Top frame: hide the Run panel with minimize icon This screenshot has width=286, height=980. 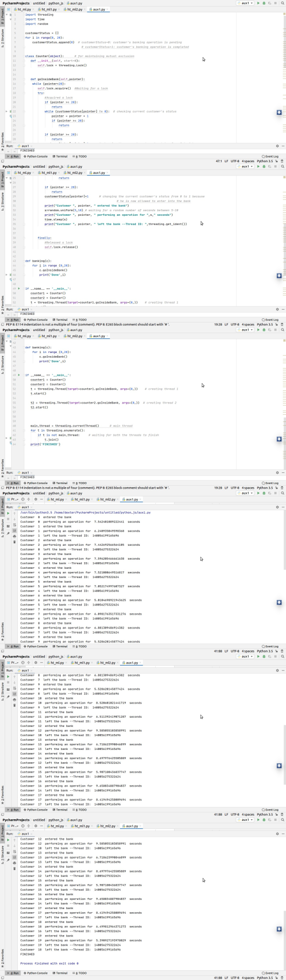click(282, 146)
